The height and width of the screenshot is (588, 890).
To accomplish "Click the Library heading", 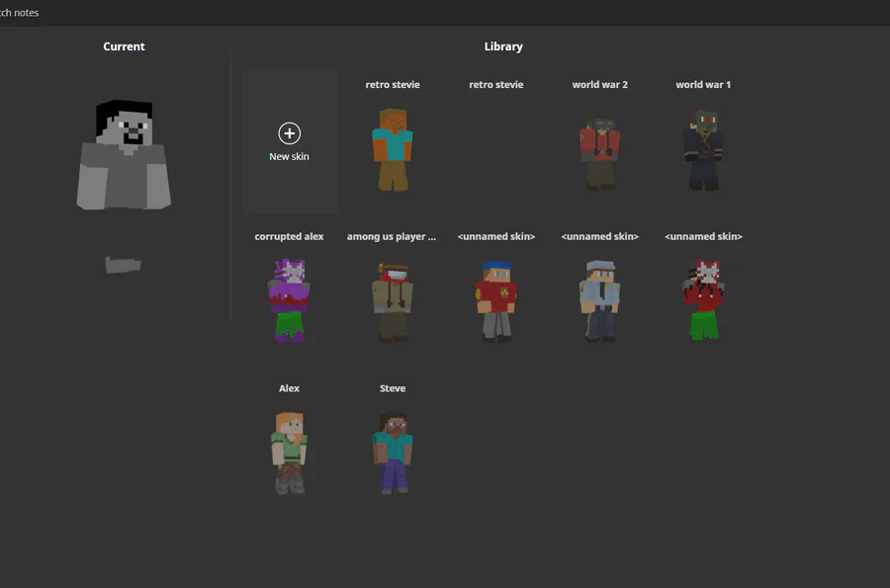I will point(503,46).
